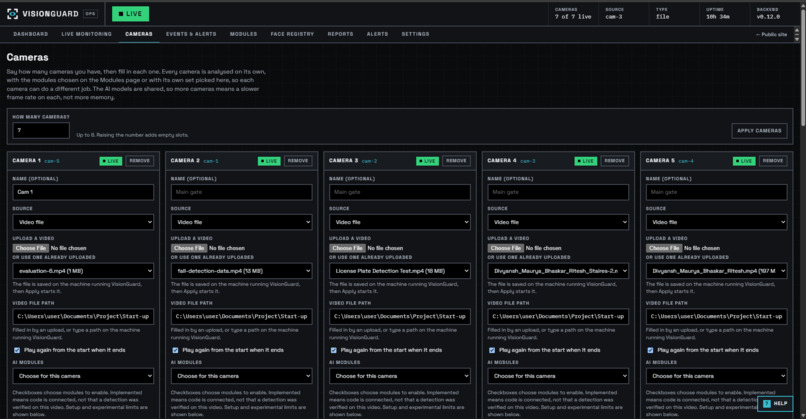The height and width of the screenshot is (419, 806).
Task: Click the green LIVE status button in header
Action: [131, 14]
